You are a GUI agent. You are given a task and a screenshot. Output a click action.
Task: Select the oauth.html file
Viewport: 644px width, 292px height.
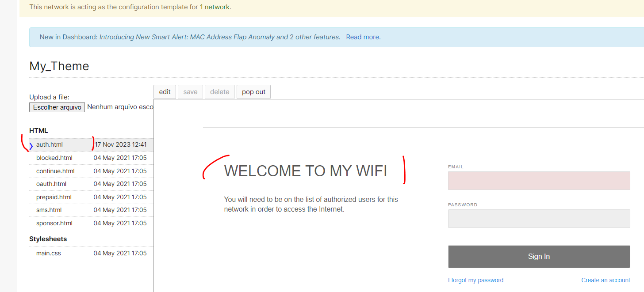(x=51, y=184)
